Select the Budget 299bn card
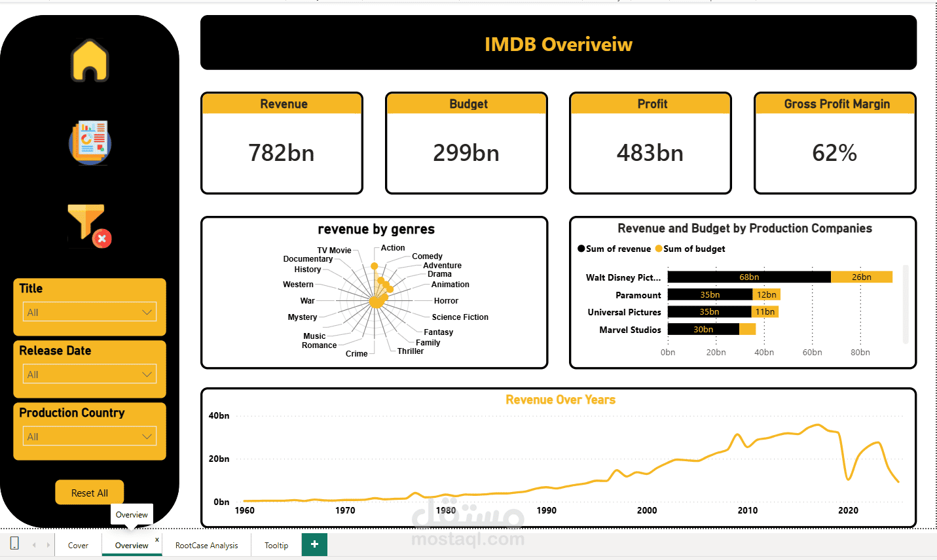The height and width of the screenshot is (560, 937). (x=466, y=143)
